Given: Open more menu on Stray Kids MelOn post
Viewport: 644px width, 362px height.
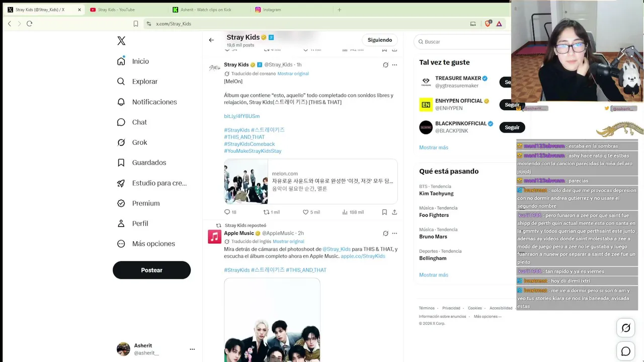Looking at the screenshot, I should tap(394, 65).
